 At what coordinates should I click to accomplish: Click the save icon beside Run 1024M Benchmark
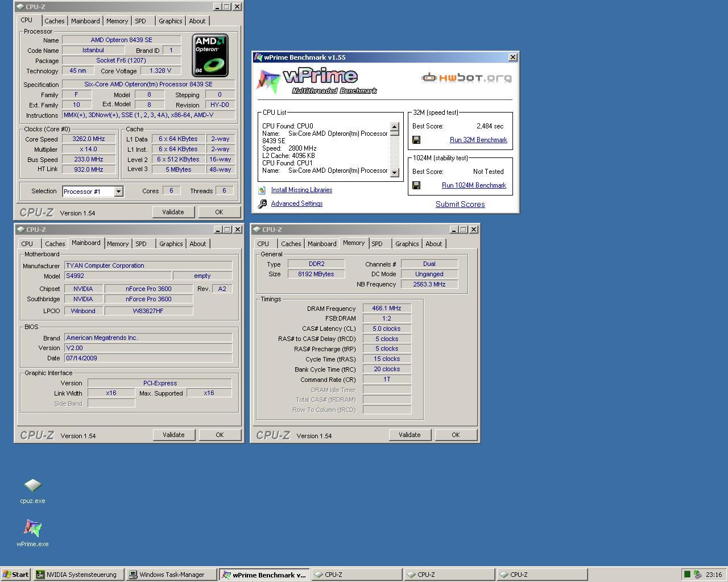(416, 185)
